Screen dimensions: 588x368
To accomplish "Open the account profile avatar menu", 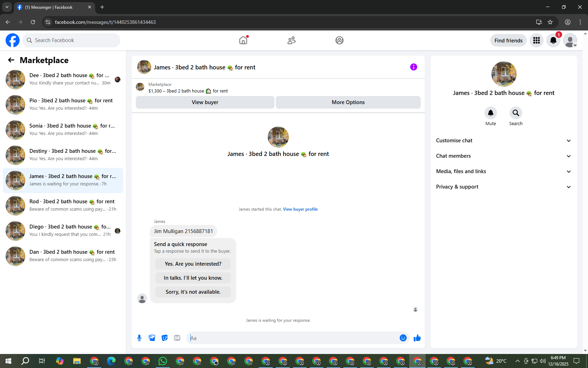I will click(x=570, y=40).
